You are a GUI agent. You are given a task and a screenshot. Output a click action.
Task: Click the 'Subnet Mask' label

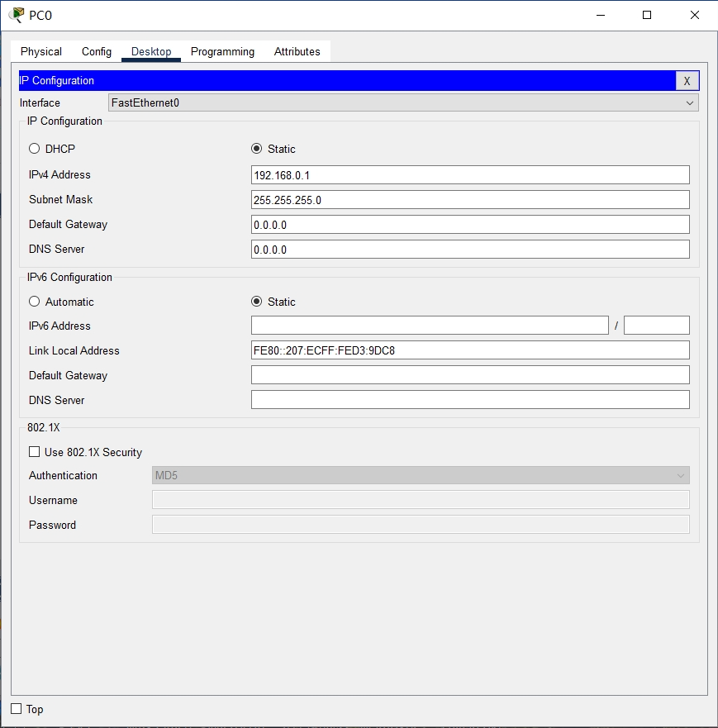tap(61, 200)
